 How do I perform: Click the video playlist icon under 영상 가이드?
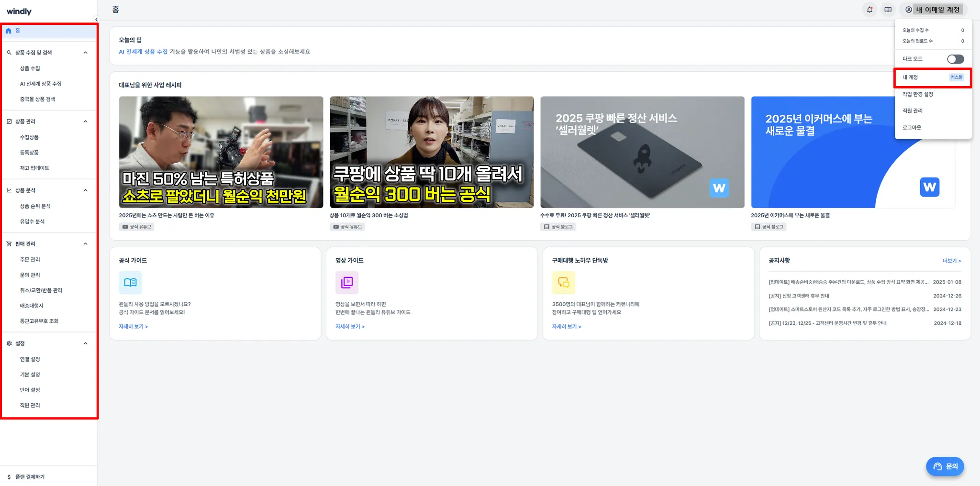pyautogui.click(x=347, y=282)
